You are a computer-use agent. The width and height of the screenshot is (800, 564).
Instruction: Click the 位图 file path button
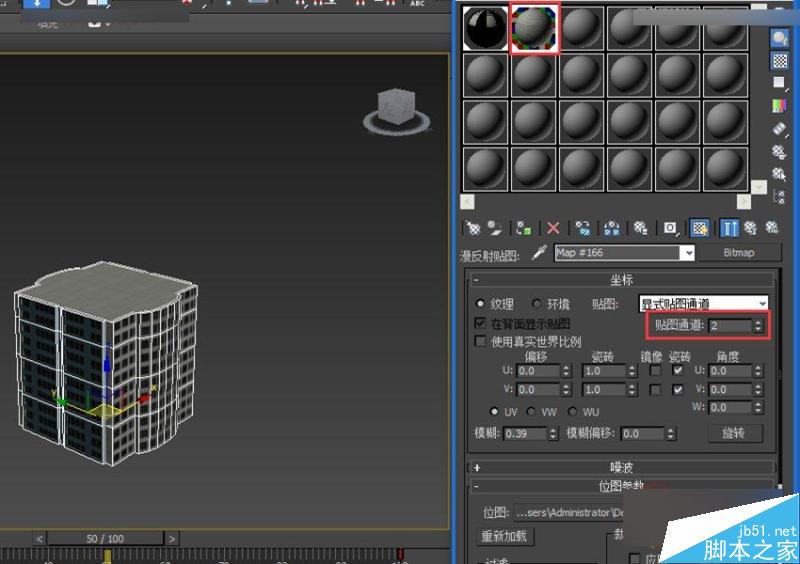point(569,512)
